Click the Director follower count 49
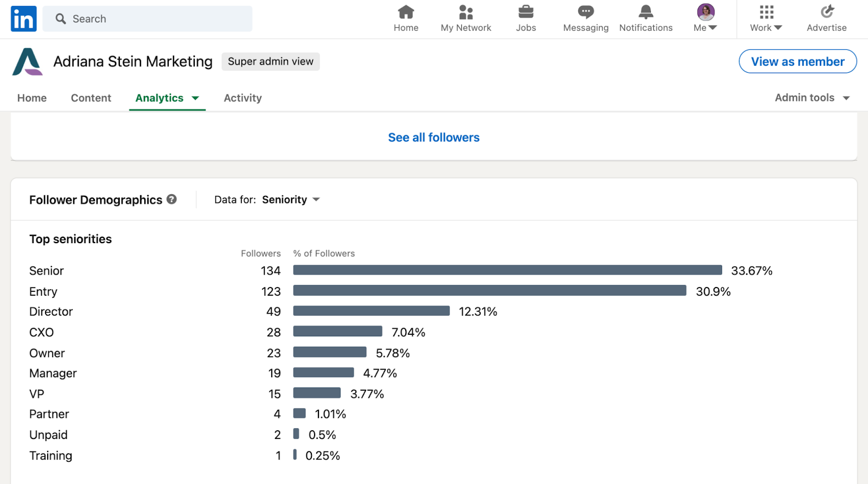The height and width of the screenshot is (484, 868). (x=273, y=311)
